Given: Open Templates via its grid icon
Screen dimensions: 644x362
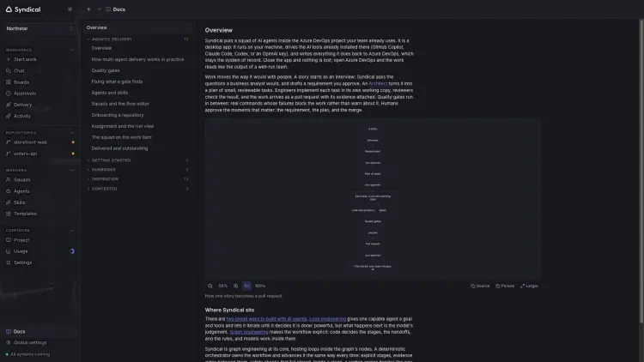Looking at the screenshot, I should point(9,214).
